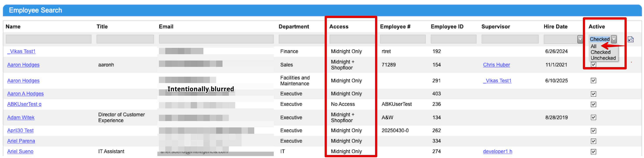Image resolution: width=644 pixels, height=158 pixels.
Task: Sort by the Active column header
Action: click(x=596, y=27)
